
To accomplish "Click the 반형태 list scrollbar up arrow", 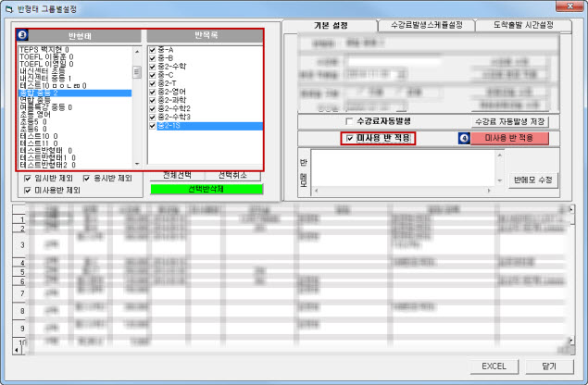I will [x=137, y=51].
